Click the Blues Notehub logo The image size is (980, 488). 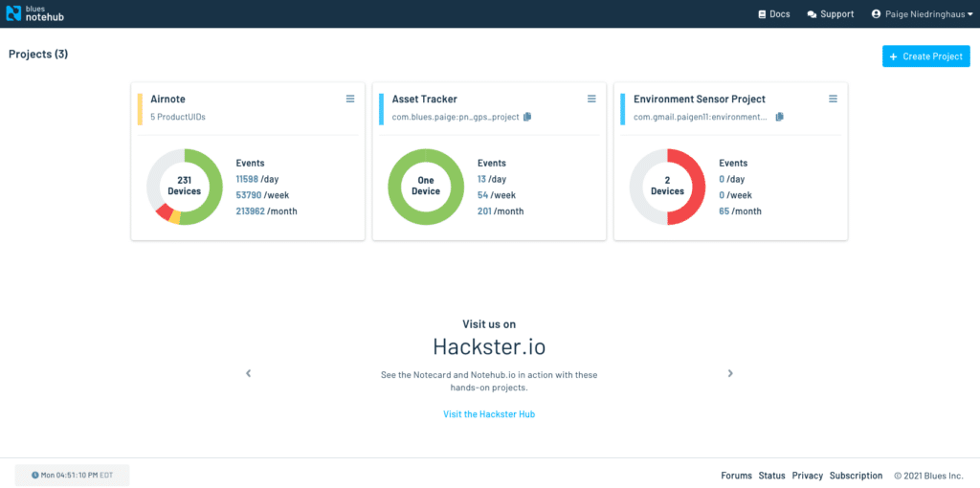pyautogui.click(x=33, y=13)
